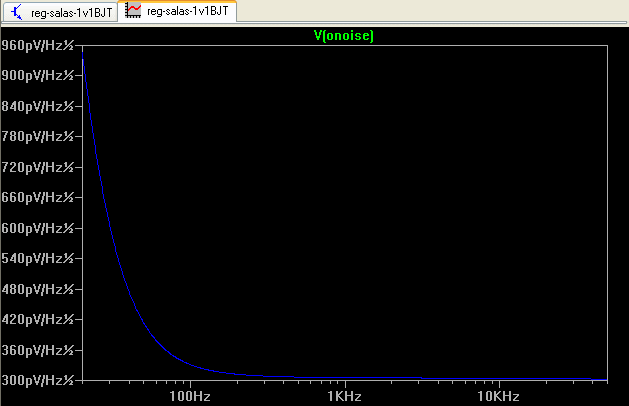Click the 840pV/Hz½ vertical axis label
Image resolution: width=629 pixels, height=406 pixels.
pos(38,106)
